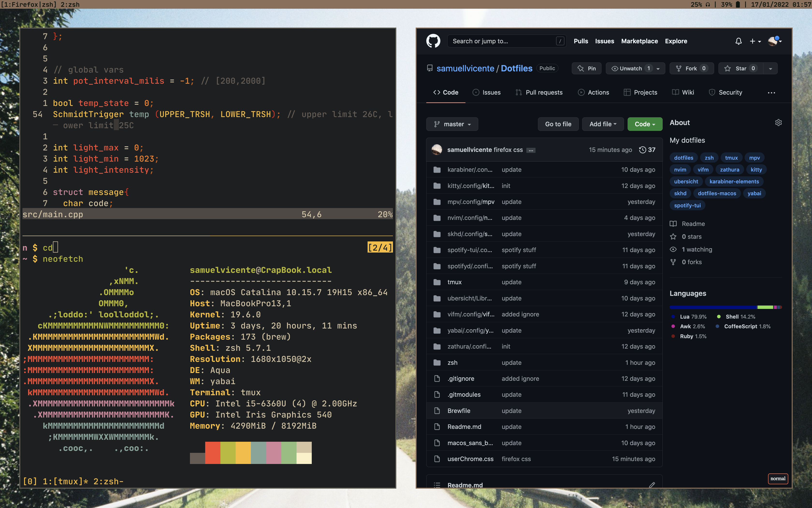This screenshot has width=812, height=508.
Task: Click the headphones volume icon in top bar
Action: click(x=708, y=4)
